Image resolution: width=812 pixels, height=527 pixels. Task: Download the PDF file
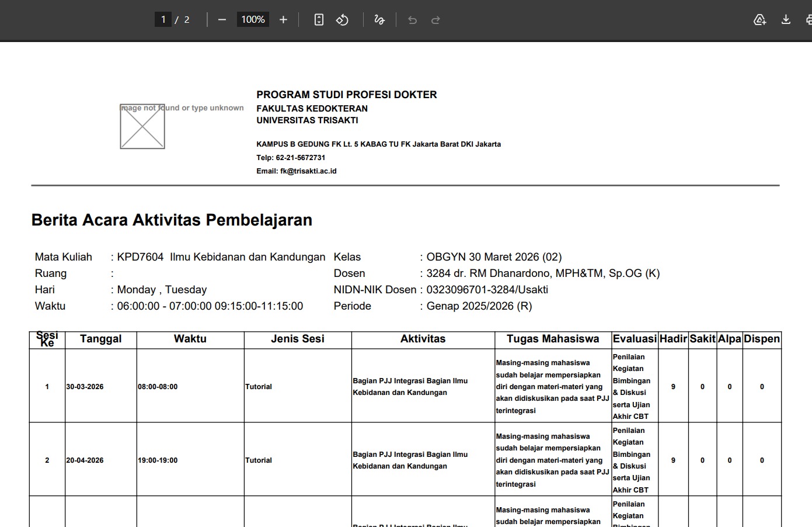tap(786, 20)
